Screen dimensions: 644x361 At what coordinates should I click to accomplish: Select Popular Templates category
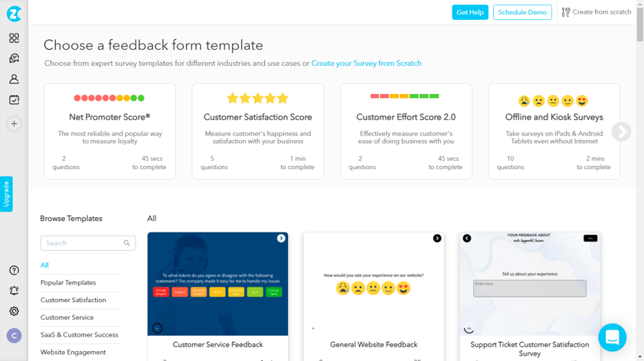(x=68, y=283)
